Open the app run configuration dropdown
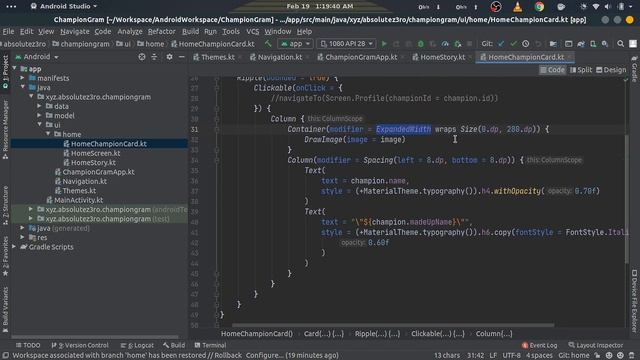This screenshot has width=640, height=360. coord(295,44)
